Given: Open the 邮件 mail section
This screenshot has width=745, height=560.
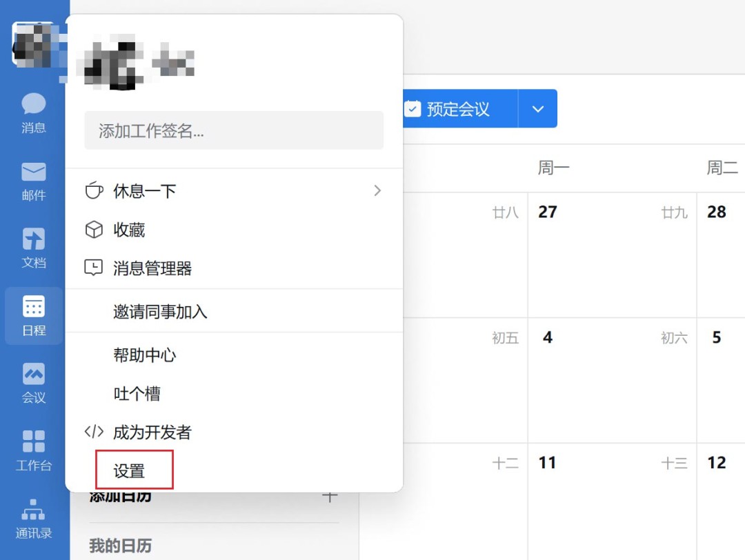Looking at the screenshot, I should point(32,181).
